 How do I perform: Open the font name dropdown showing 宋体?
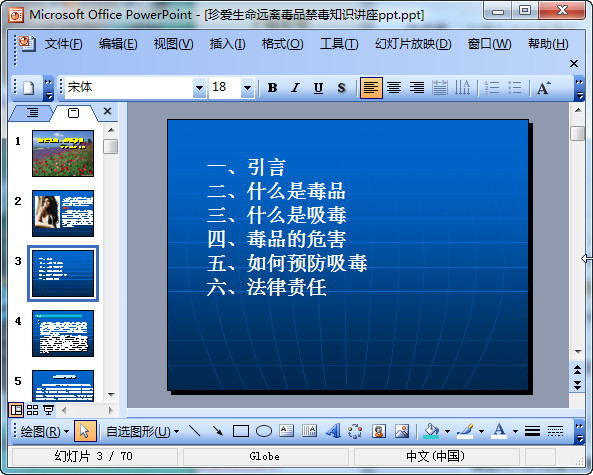pyautogui.click(x=199, y=88)
